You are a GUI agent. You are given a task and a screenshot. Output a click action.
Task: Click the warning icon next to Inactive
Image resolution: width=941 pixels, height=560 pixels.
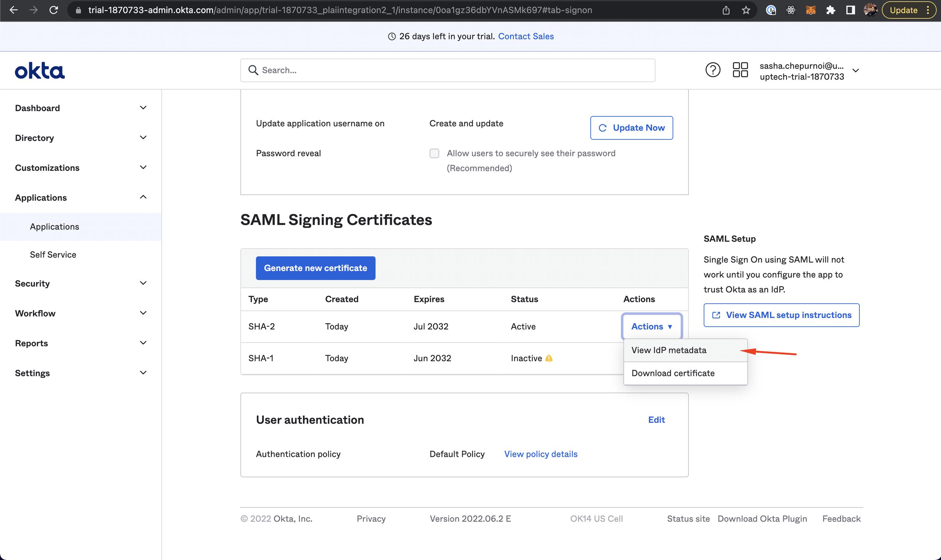[x=549, y=358]
